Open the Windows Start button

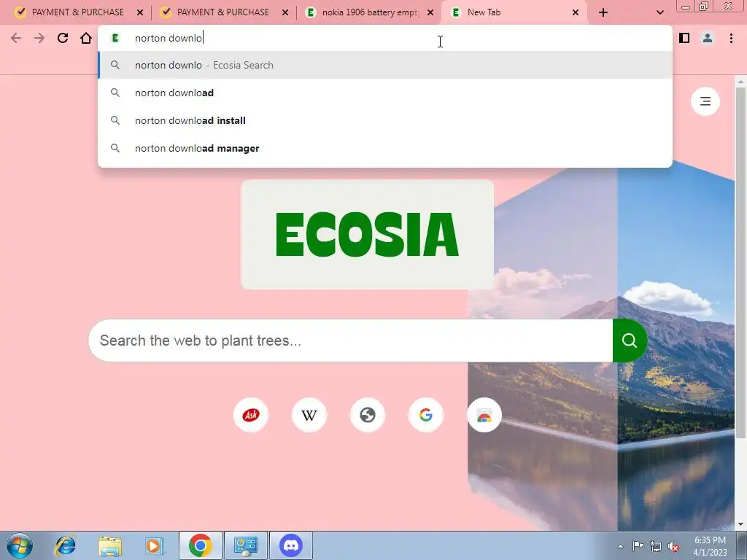20,545
